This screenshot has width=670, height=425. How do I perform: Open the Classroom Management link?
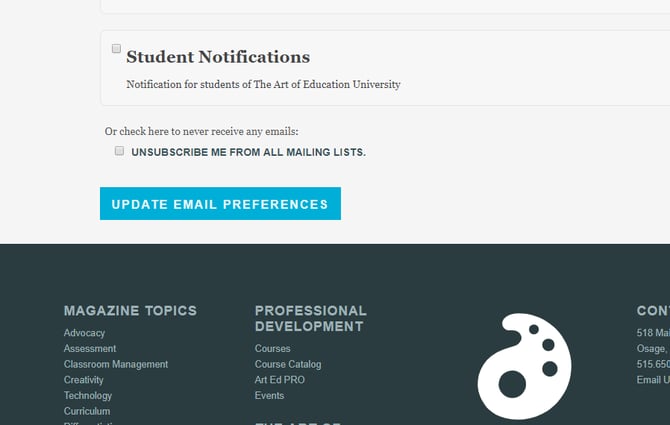pyautogui.click(x=116, y=364)
